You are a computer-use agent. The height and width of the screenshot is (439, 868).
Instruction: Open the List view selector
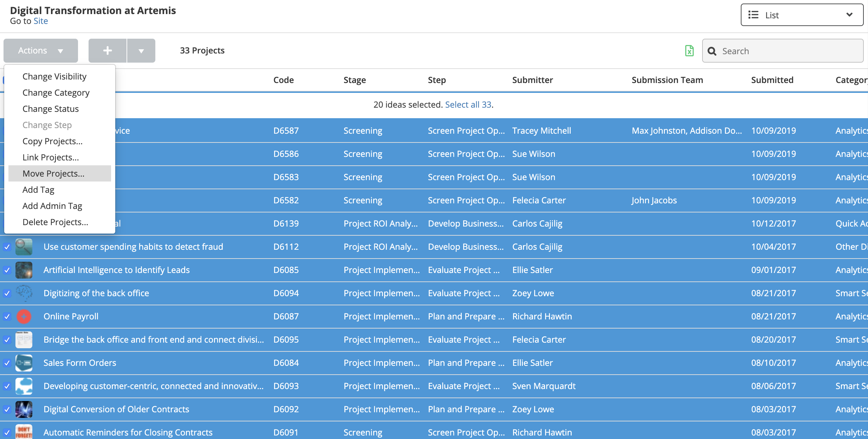click(802, 15)
